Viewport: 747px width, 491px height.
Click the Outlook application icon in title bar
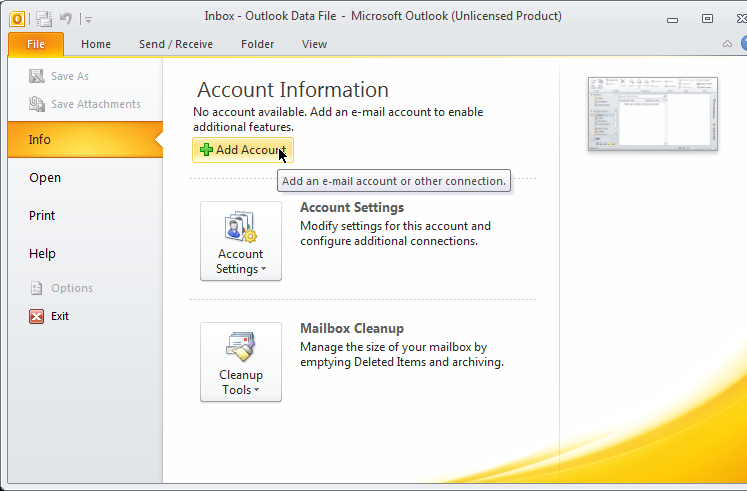16,17
